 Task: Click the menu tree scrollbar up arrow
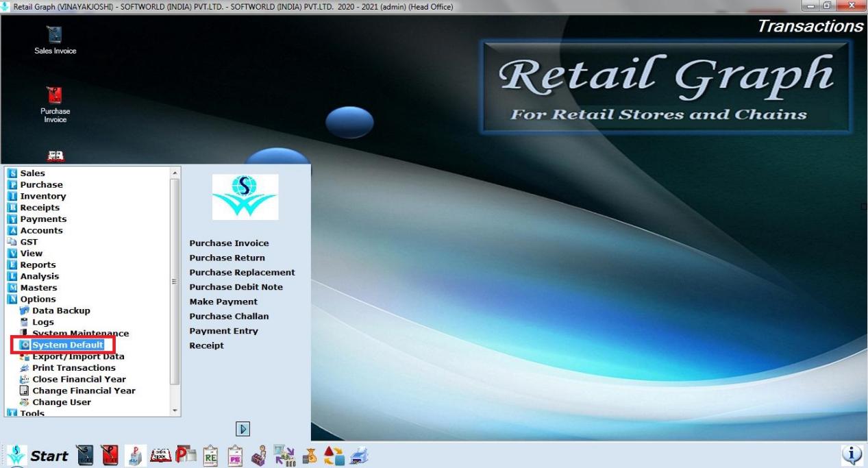(x=175, y=173)
